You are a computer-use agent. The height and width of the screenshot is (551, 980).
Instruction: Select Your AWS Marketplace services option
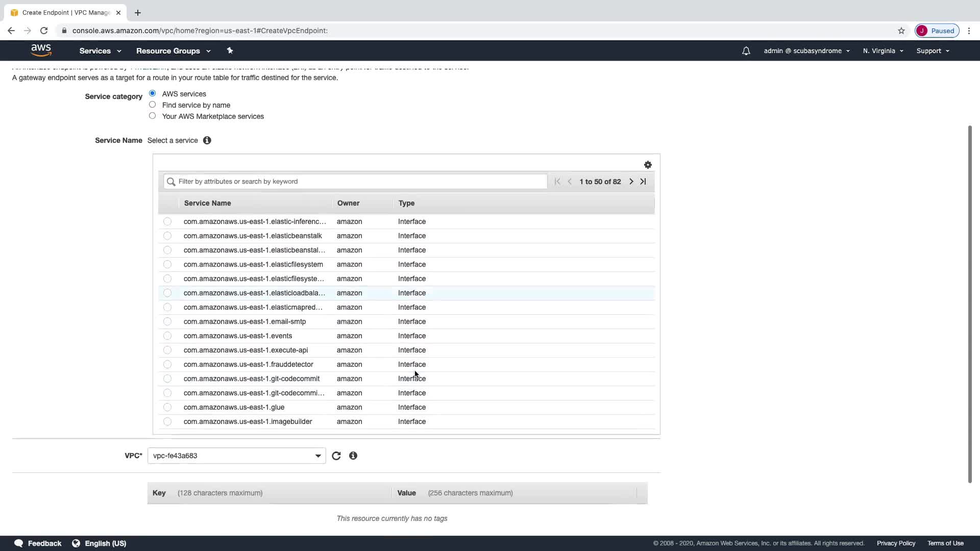152,116
